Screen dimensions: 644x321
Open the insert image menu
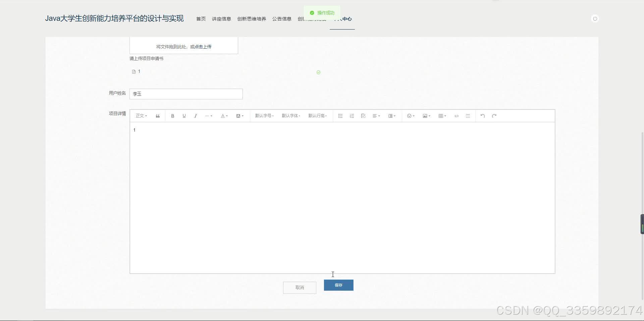tap(426, 116)
